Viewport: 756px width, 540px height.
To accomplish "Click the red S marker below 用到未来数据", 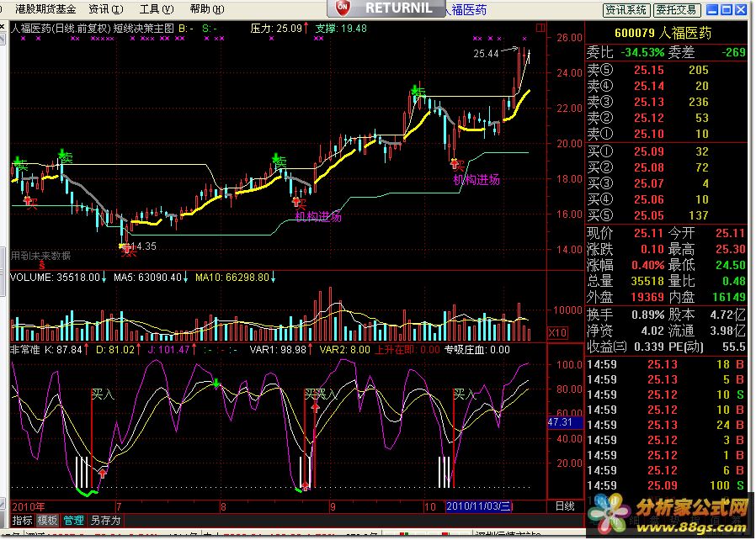I will (42, 266).
